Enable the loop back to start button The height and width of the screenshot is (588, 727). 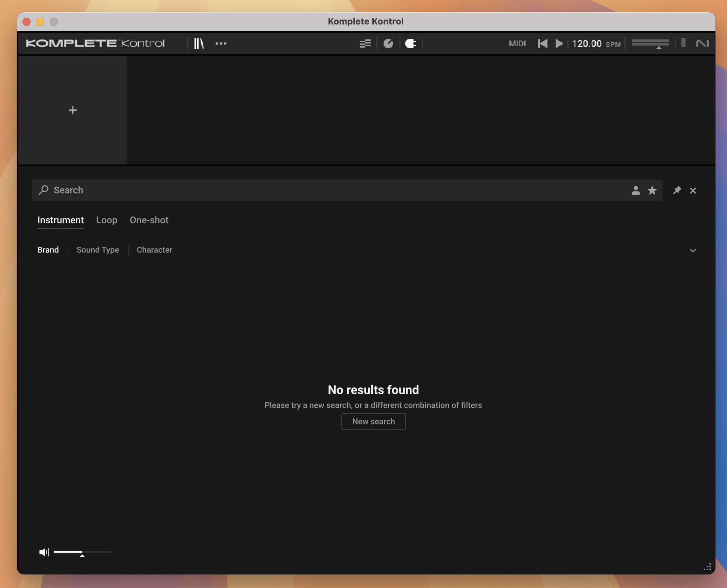(x=542, y=42)
